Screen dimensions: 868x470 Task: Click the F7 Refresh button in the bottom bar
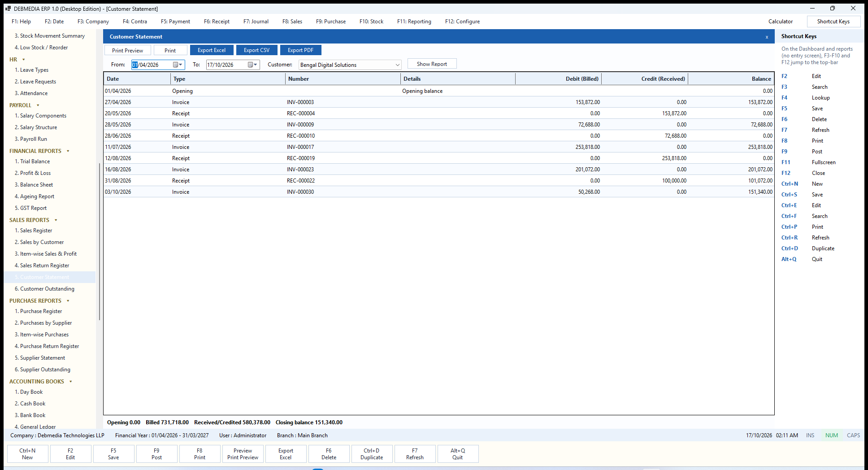pyautogui.click(x=415, y=454)
